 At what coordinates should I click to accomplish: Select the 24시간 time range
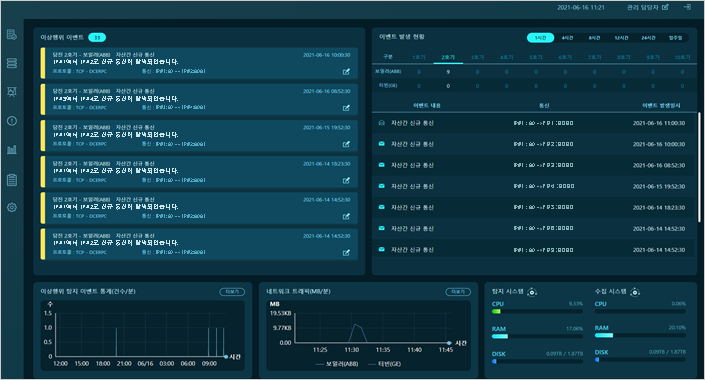(648, 38)
